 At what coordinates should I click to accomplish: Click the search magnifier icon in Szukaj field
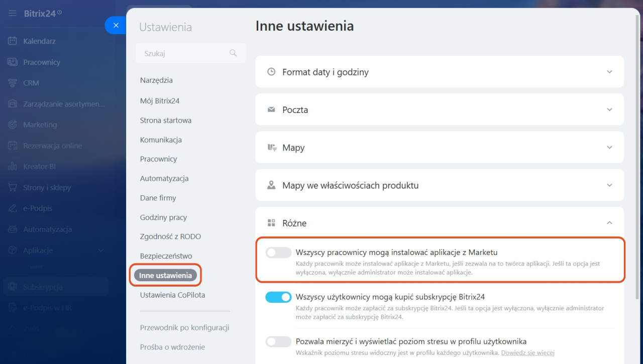click(233, 53)
